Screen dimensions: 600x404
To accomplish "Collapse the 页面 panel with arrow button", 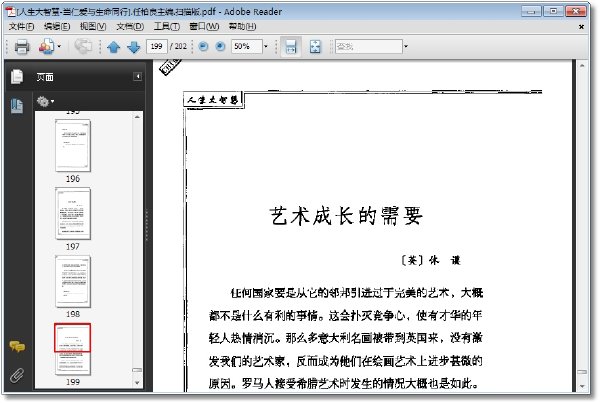I will 137,77.
